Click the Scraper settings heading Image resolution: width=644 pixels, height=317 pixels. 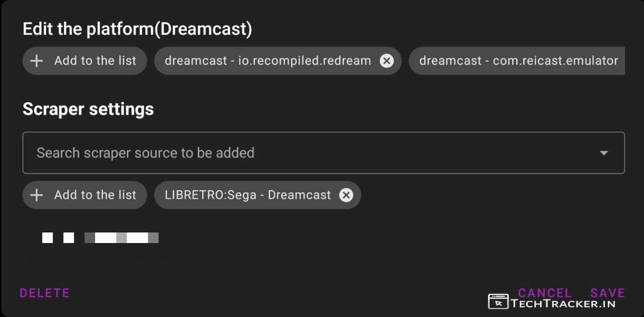88,109
